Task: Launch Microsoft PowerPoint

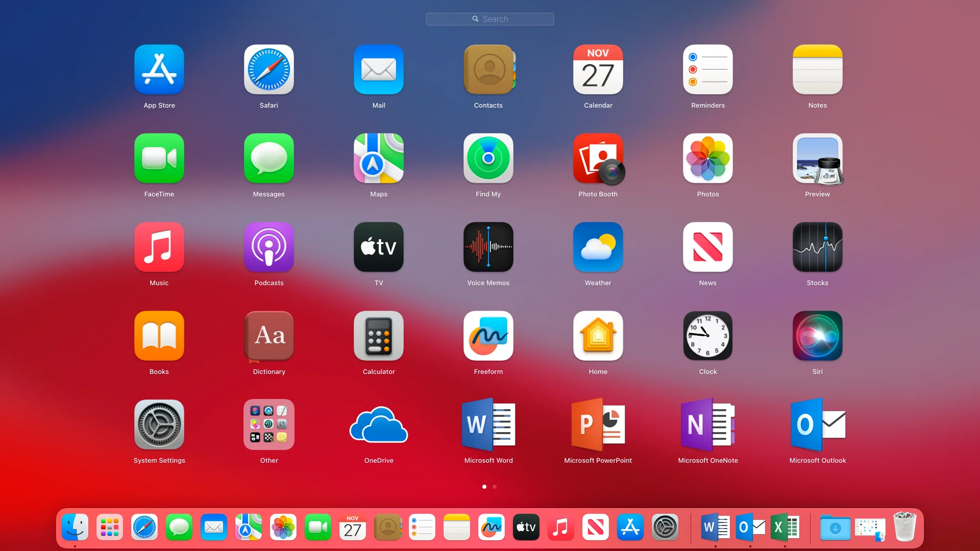Action: (598, 424)
